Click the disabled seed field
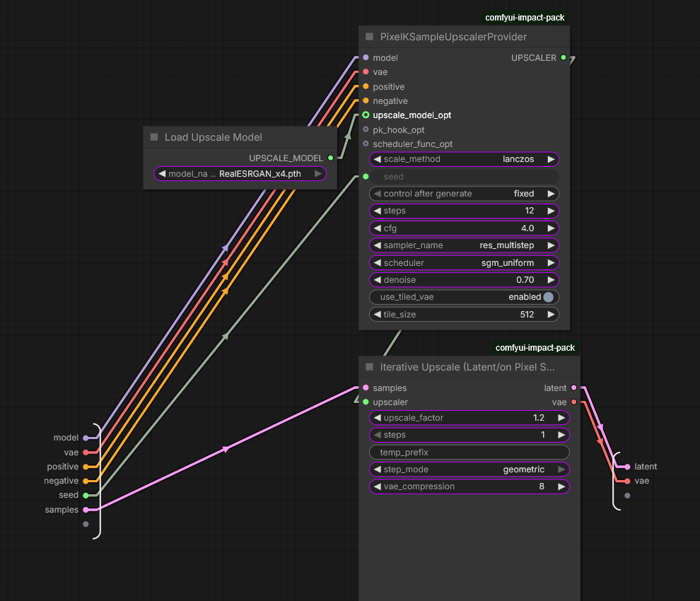The height and width of the screenshot is (601, 700). [464, 177]
